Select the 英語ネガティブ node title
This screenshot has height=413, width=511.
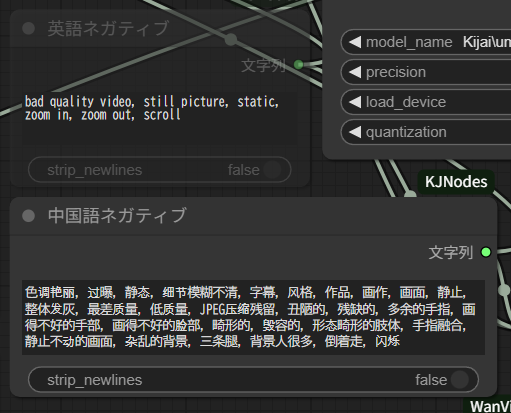(x=108, y=28)
